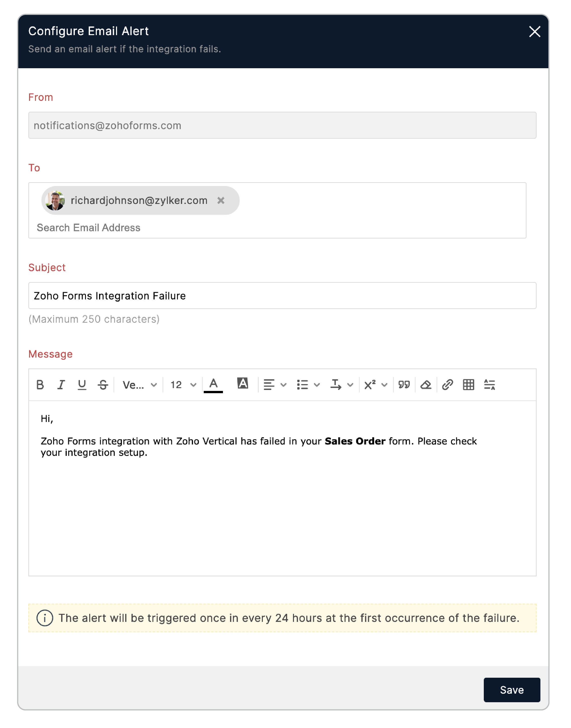Insert a link into the message
Screen dimensions: 571x728
click(447, 385)
